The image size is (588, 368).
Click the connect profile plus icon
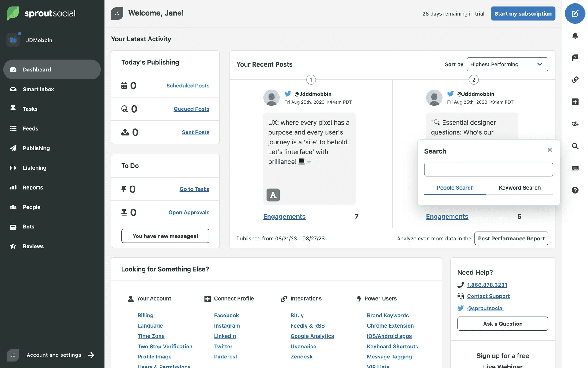click(x=575, y=102)
